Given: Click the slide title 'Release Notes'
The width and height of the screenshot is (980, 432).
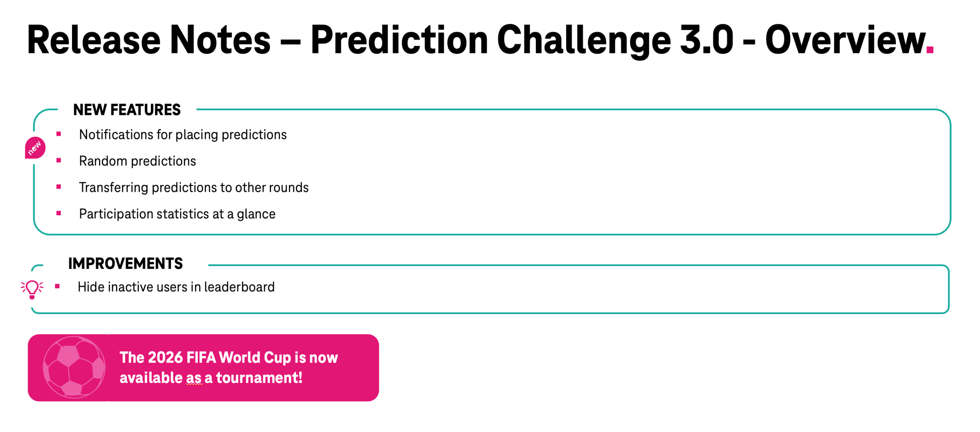Looking at the screenshot, I should point(149,40).
